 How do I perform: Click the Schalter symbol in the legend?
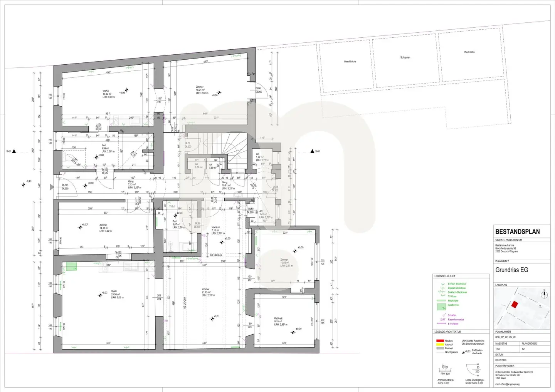[444, 315]
